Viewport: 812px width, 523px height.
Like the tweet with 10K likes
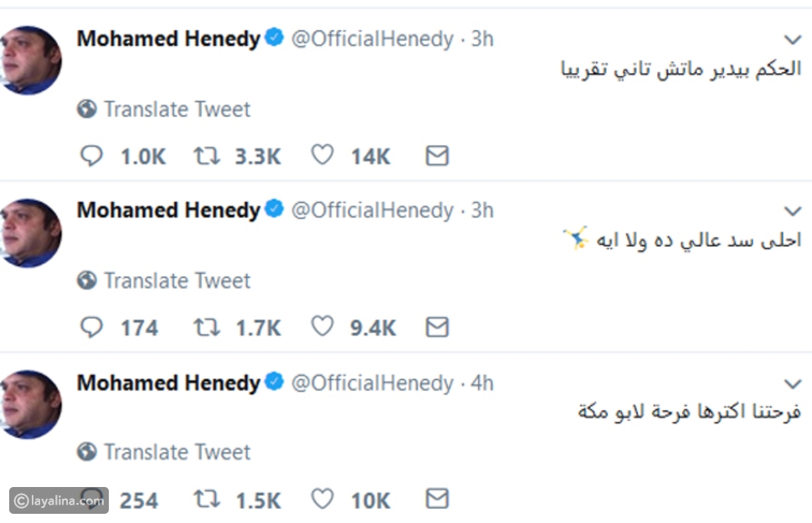pyautogui.click(x=322, y=500)
